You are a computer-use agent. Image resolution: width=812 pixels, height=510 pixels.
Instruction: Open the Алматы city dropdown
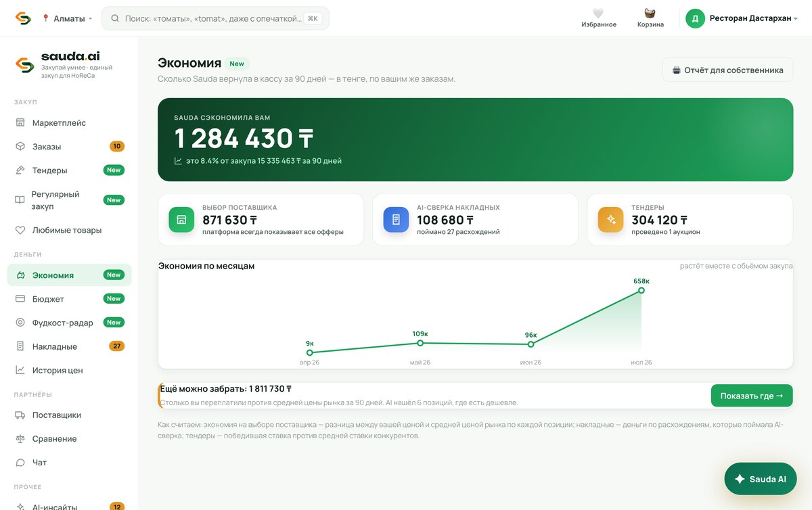point(67,18)
